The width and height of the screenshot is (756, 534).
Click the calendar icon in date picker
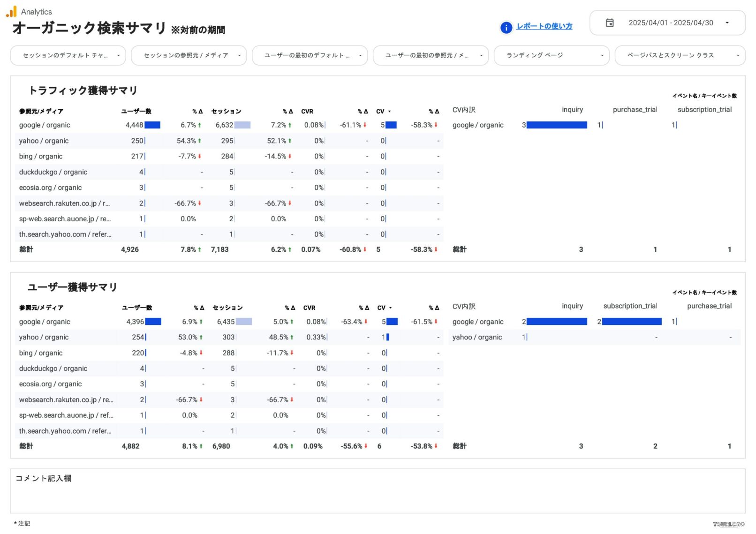click(x=609, y=23)
